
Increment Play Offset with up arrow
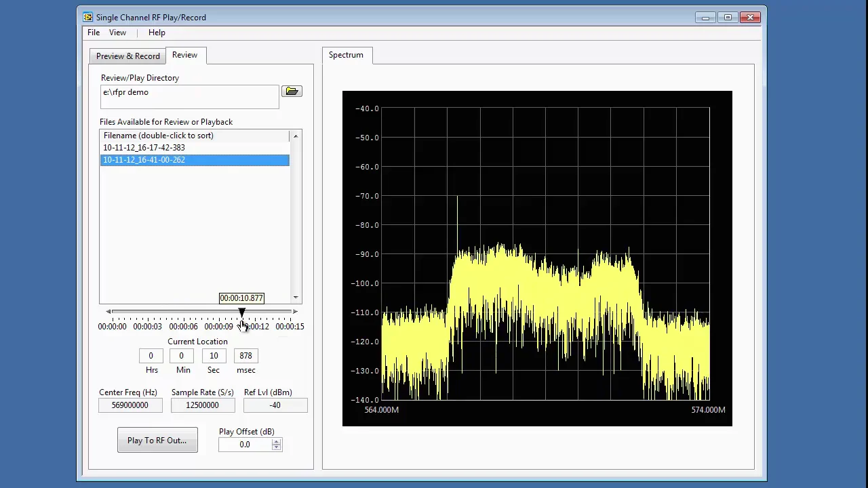tap(276, 441)
